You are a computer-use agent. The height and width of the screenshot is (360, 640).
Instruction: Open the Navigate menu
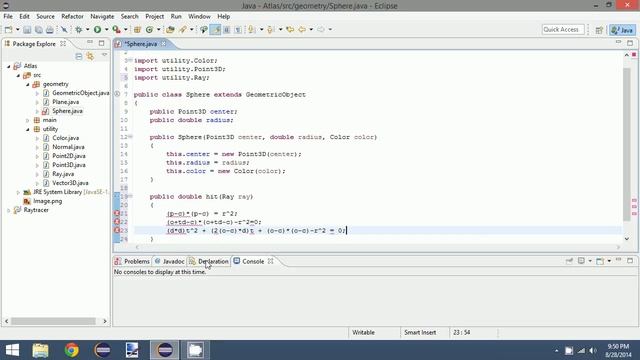click(102, 16)
